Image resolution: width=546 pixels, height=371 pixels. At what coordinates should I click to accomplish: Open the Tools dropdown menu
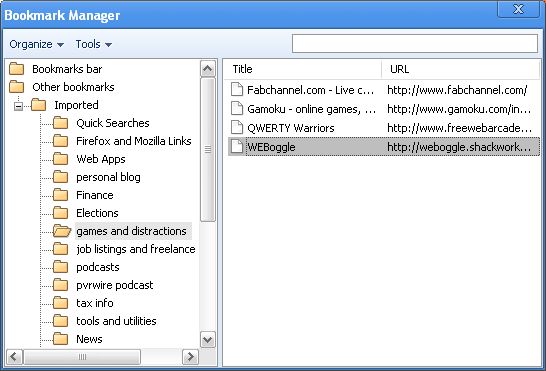[94, 44]
